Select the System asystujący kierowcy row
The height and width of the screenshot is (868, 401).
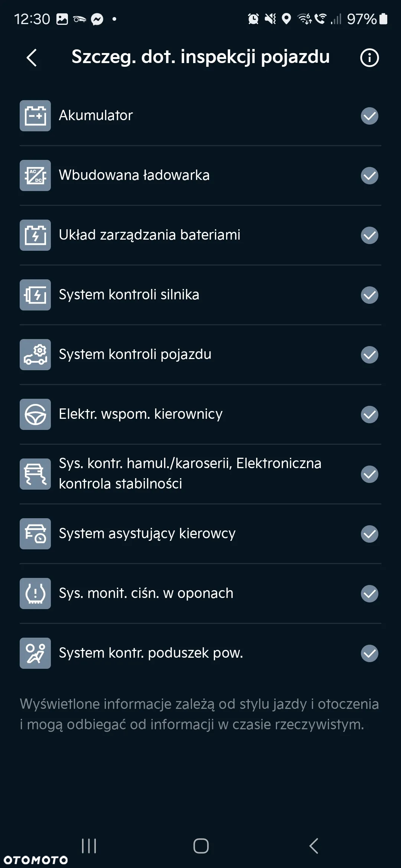(x=200, y=534)
